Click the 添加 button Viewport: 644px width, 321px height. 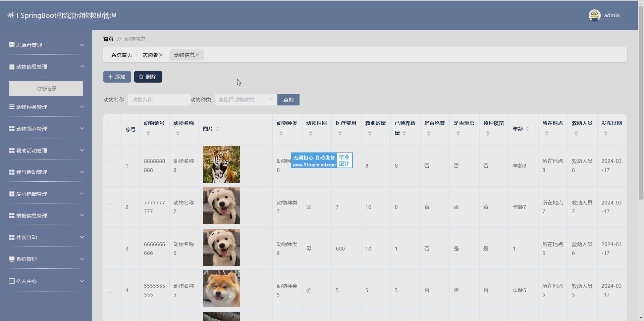click(117, 77)
